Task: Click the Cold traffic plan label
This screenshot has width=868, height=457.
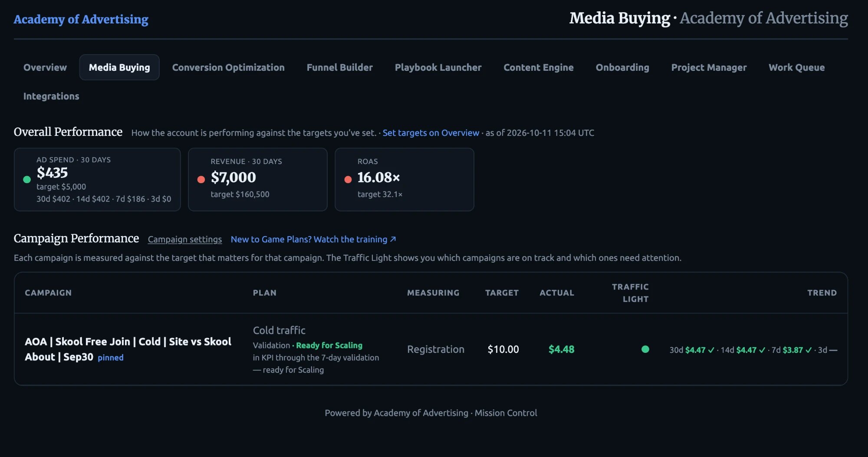Action: 279,330
